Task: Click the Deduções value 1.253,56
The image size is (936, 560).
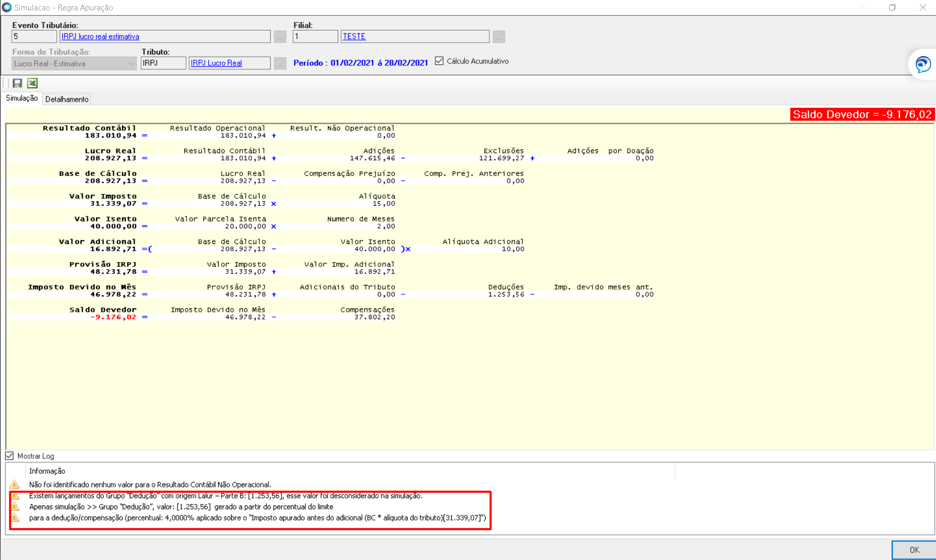Action: click(506, 294)
